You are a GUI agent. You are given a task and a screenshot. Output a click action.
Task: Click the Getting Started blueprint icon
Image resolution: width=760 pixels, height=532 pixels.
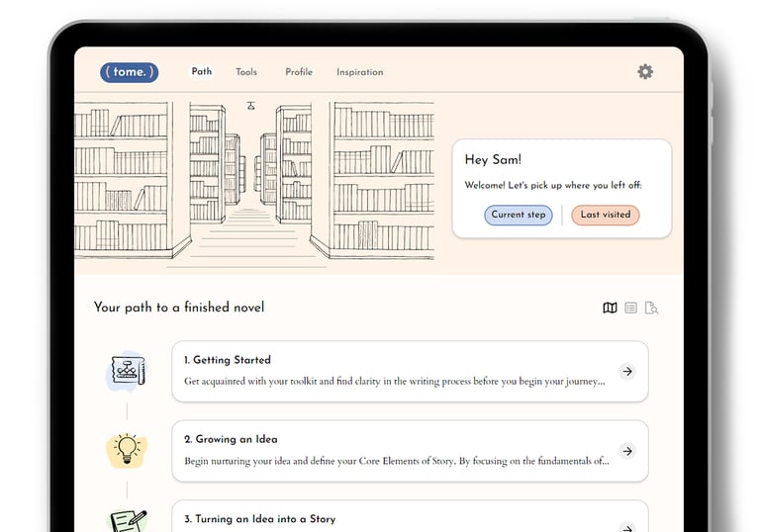point(127,371)
